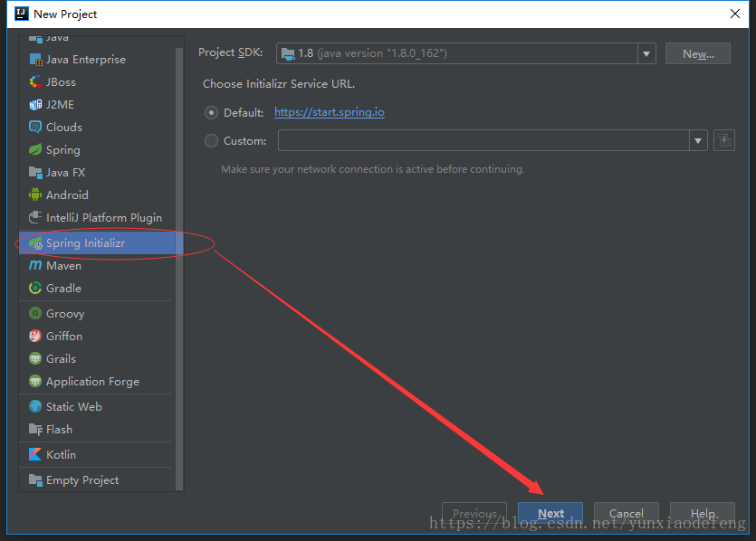
Task: Choose Kotlin project type
Action: (x=97, y=454)
